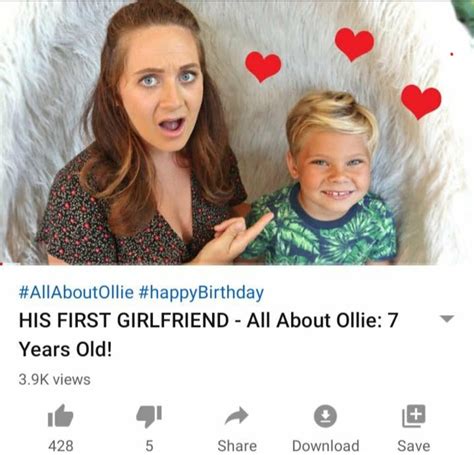Image resolution: width=474 pixels, height=455 pixels.
Task: Click the red progress bar at the video's bottom-left corner
Action: pos(2,264)
